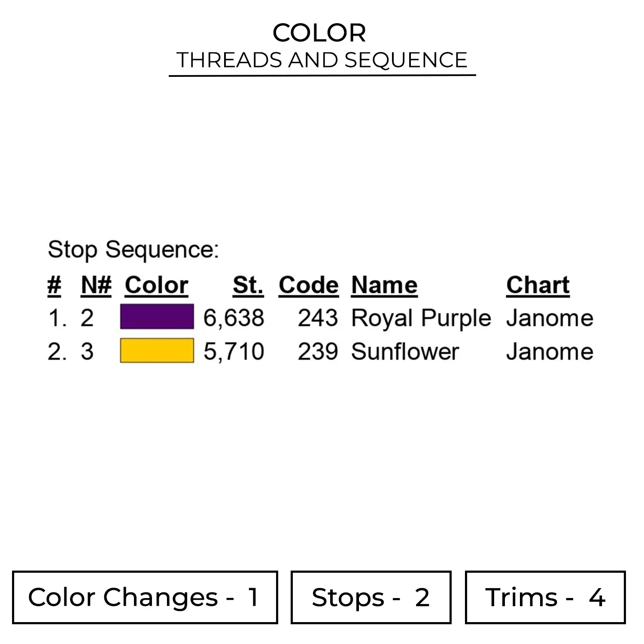The image size is (644, 644).
Task: Select the Sunflower thread name
Action: point(405,352)
